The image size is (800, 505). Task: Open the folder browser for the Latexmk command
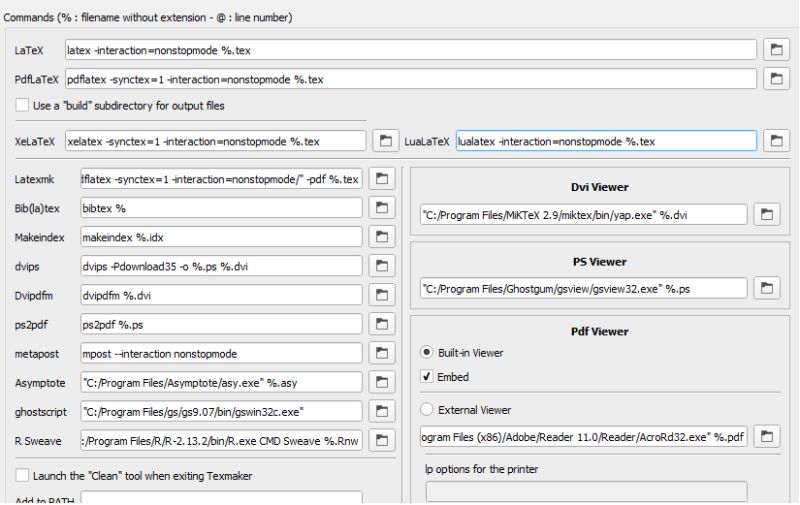coord(382,179)
